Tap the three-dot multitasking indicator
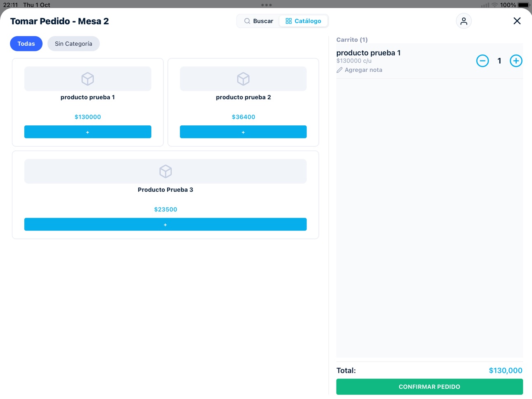 266,5
